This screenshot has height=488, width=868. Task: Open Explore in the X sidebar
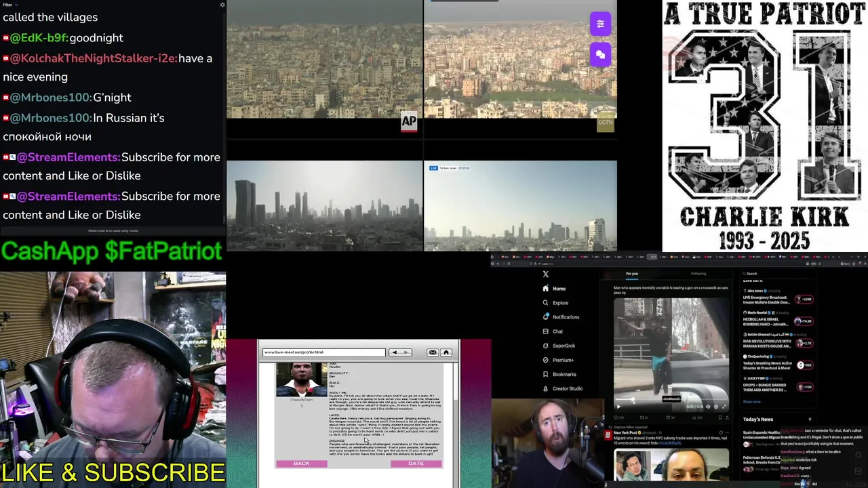(555, 303)
